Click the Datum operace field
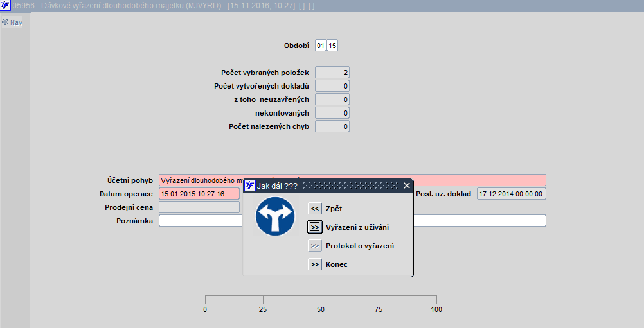644x328 pixels. pyautogui.click(x=199, y=194)
